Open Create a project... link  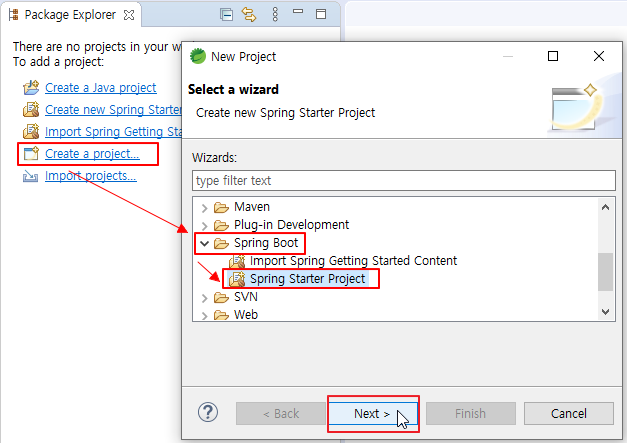92,154
